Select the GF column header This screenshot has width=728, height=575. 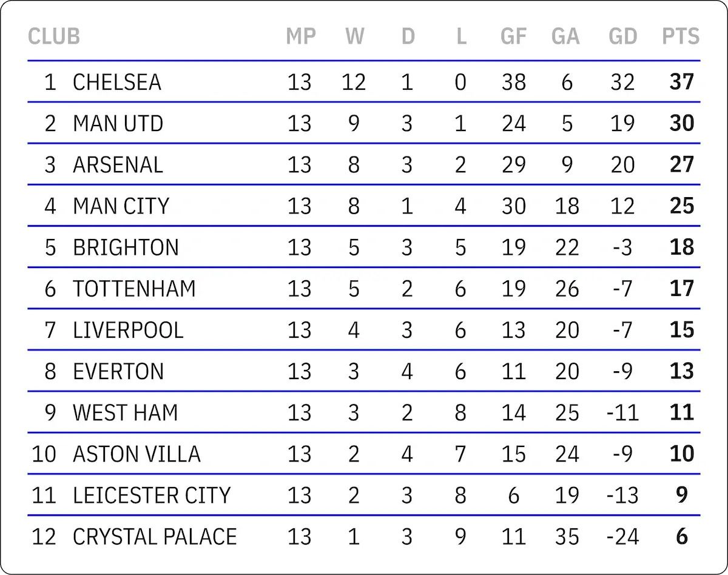(x=513, y=36)
